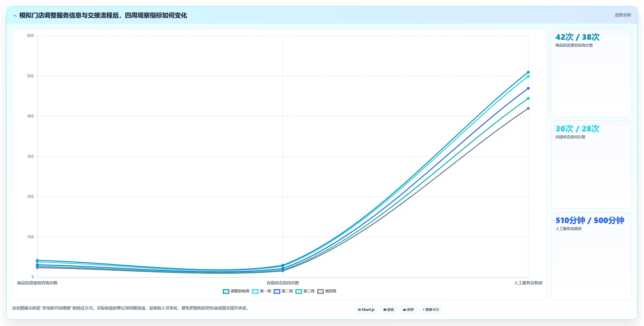
Task: Hide the 第二周 series via legend
Action: tap(283, 291)
